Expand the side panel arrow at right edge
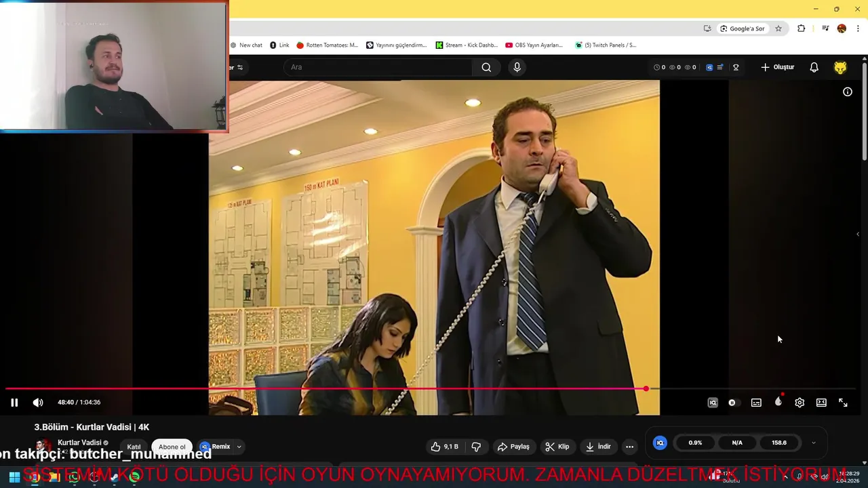The width and height of the screenshot is (868, 488). point(858,235)
